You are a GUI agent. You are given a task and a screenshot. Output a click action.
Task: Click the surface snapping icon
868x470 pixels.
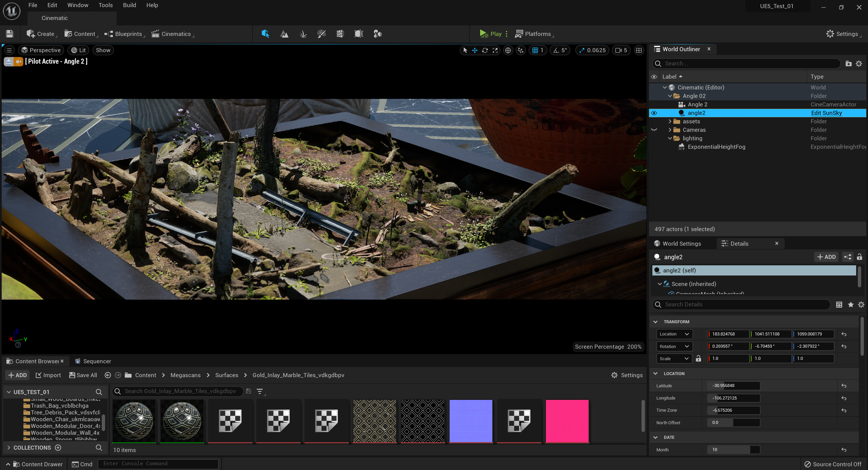pos(520,50)
